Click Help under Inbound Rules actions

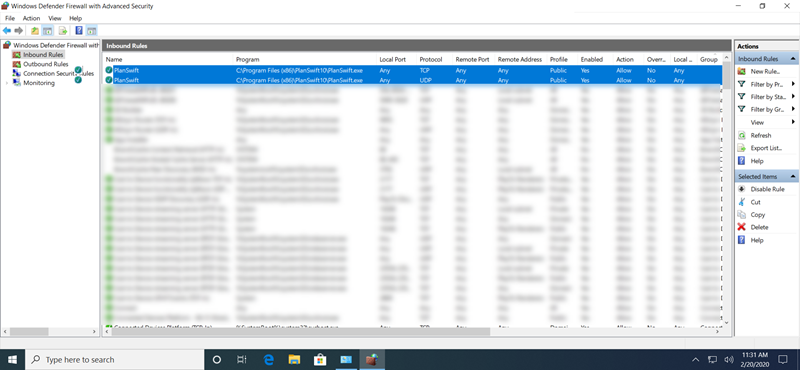pyautogui.click(x=757, y=161)
